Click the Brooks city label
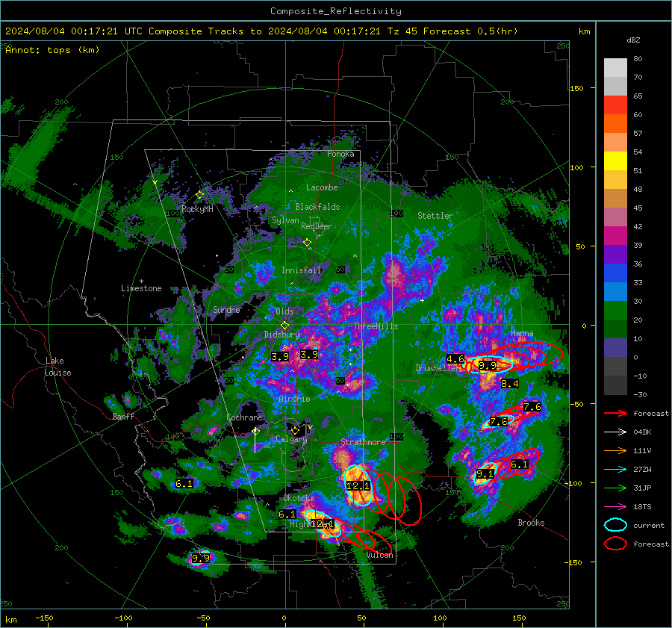The height and width of the screenshot is (628, 672). 531,523
